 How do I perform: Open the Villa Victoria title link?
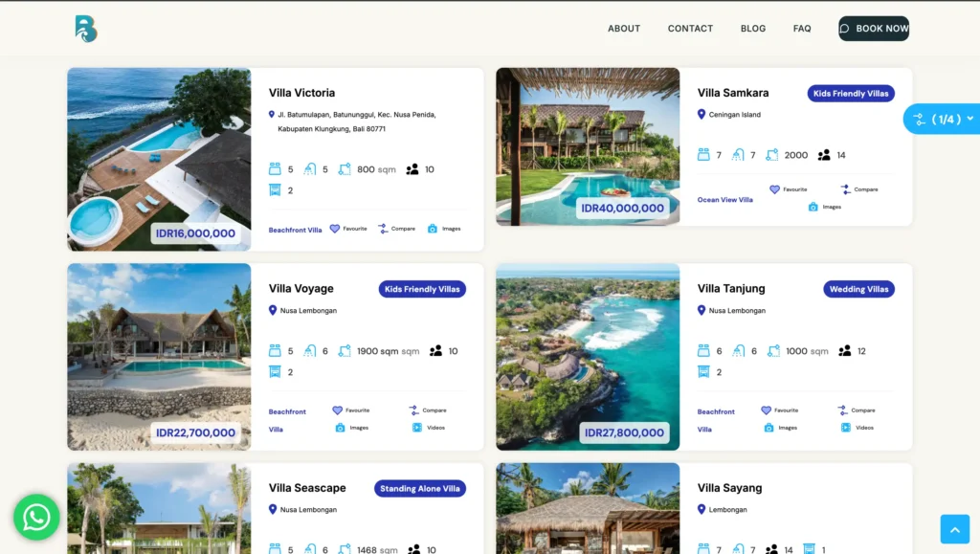click(x=301, y=93)
